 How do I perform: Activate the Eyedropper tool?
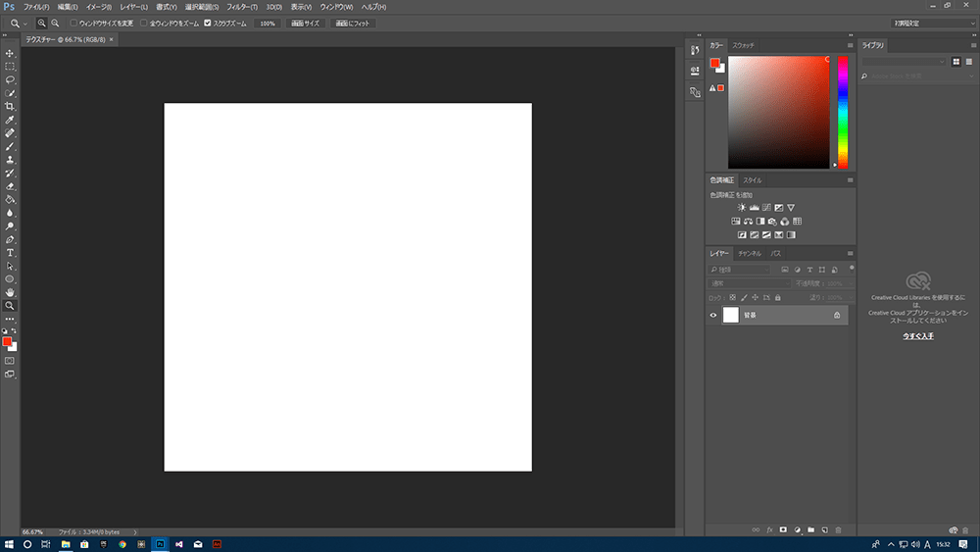click(10, 120)
